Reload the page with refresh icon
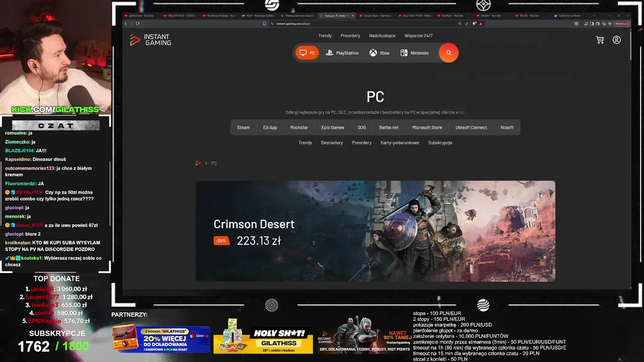The height and width of the screenshot is (362, 644). click(x=137, y=24)
